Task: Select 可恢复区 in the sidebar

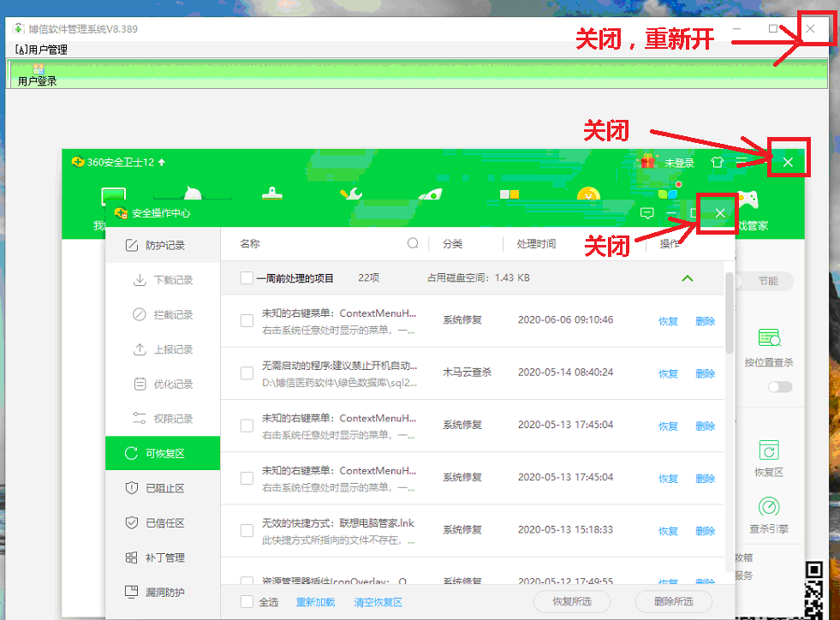Action: pyautogui.click(x=163, y=453)
